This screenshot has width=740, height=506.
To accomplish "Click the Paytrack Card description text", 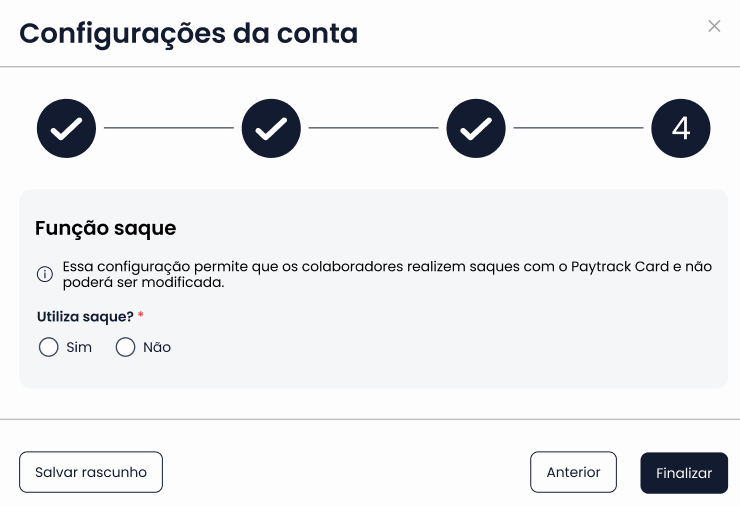I will click(x=387, y=274).
